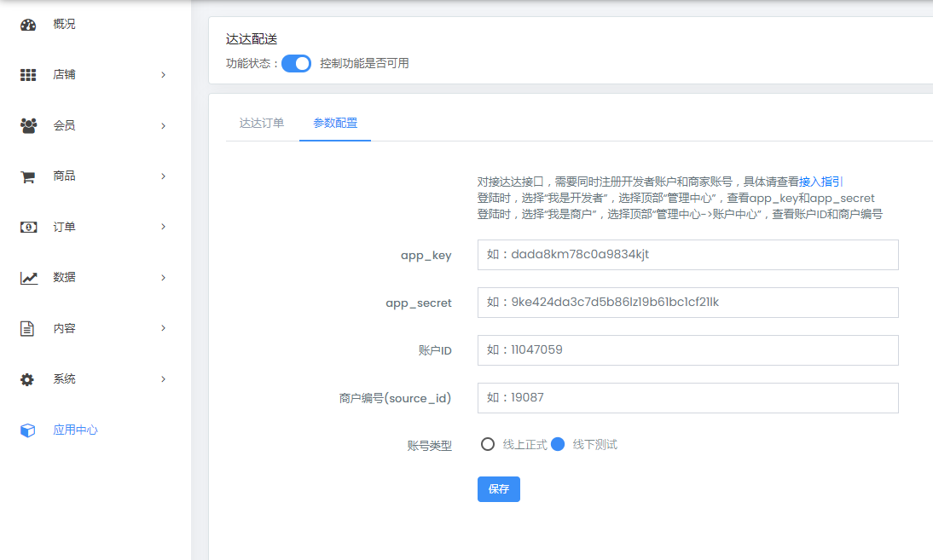This screenshot has width=933, height=560.
Task: Open 应用中心 via the cube icon
Action: [x=28, y=430]
